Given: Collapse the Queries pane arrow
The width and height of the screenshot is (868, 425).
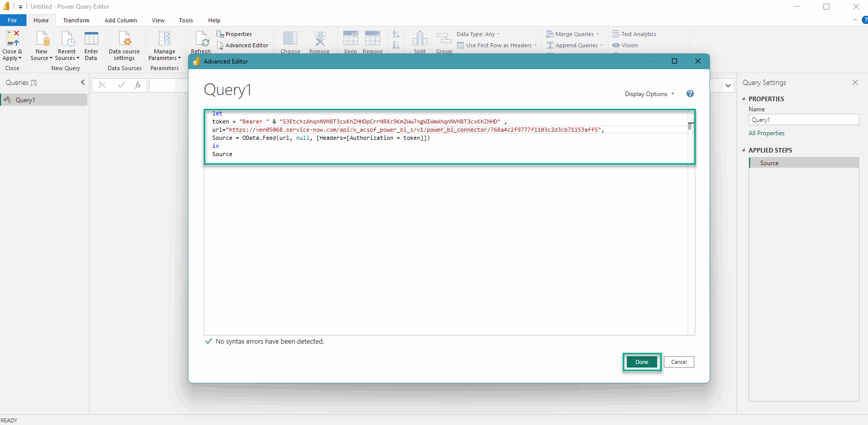Looking at the screenshot, I should [82, 82].
